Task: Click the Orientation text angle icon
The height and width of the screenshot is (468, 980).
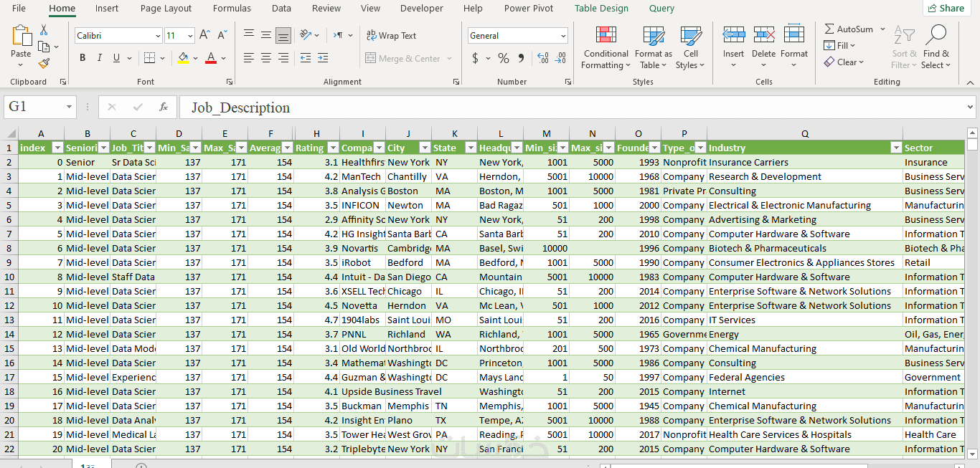Action: [x=306, y=34]
